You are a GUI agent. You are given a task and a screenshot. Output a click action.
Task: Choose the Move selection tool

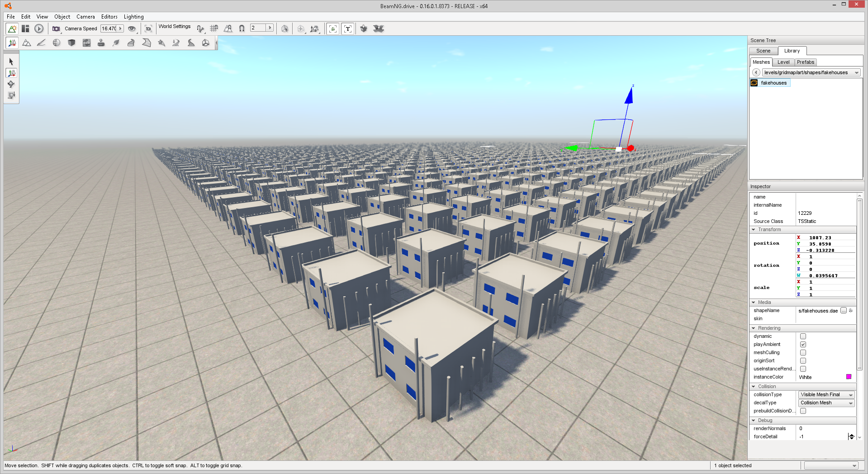pos(11,73)
